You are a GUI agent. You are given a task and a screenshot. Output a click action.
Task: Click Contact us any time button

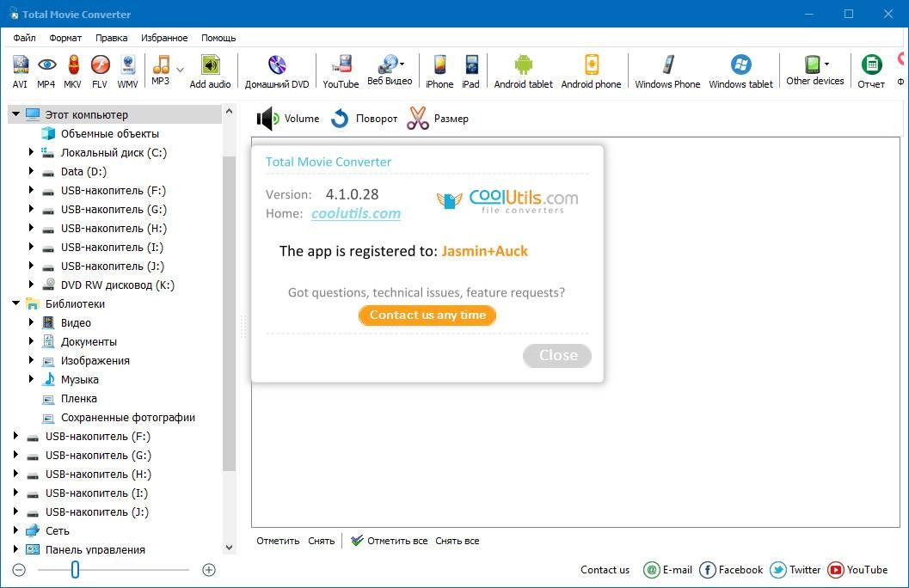pyautogui.click(x=427, y=315)
